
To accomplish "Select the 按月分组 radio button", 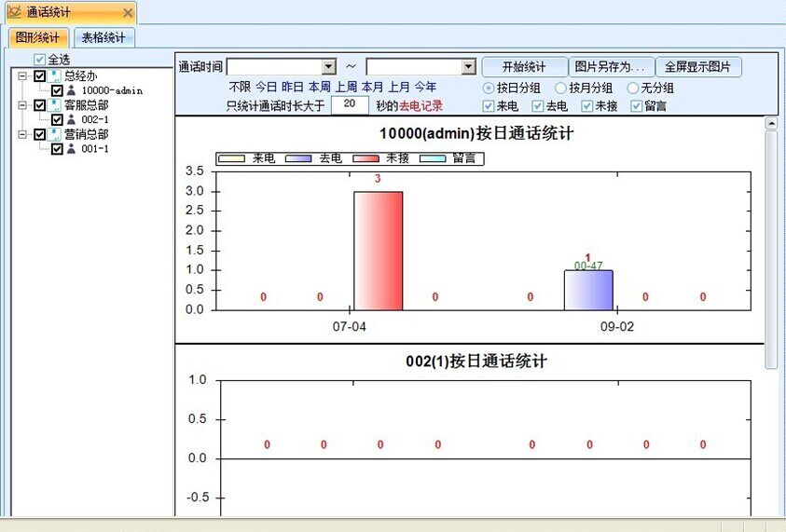I will coord(561,88).
